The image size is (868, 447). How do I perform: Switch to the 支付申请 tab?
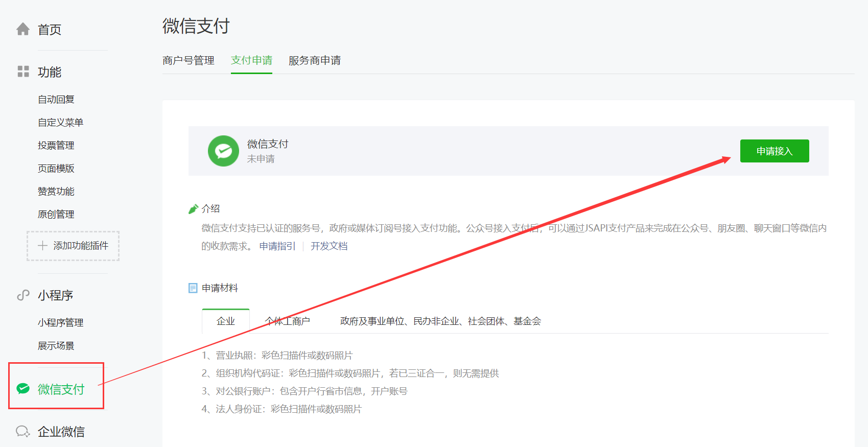point(251,60)
